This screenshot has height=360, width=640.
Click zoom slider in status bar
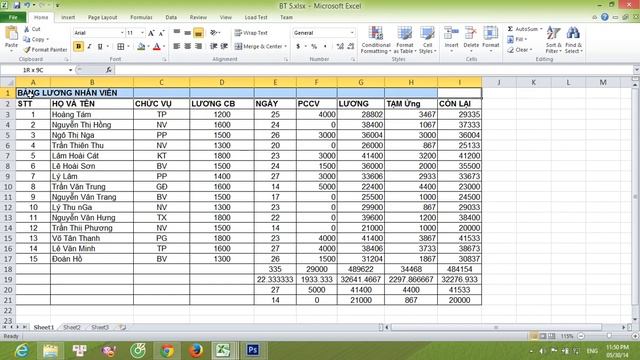[608, 336]
